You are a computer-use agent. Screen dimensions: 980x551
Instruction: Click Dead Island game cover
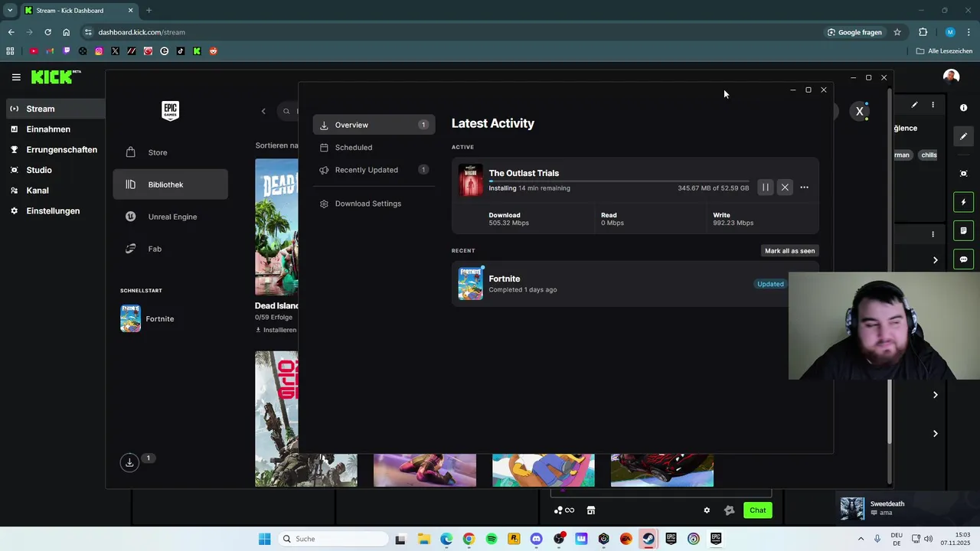coord(276,227)
